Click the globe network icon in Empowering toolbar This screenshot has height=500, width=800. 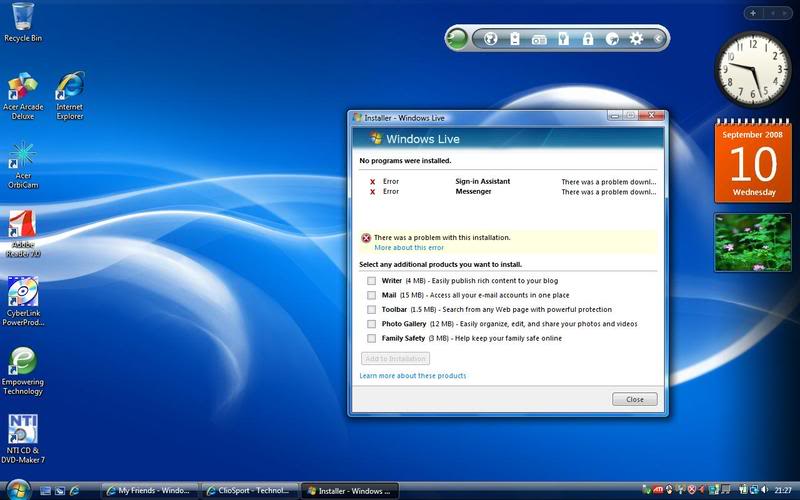coord(491,39)
